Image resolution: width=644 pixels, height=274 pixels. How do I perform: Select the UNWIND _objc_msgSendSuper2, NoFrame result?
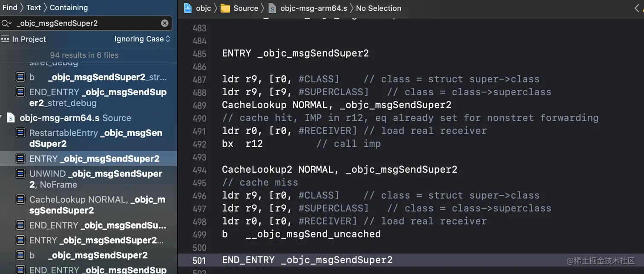pyautogui.click(x=95, y=179)
